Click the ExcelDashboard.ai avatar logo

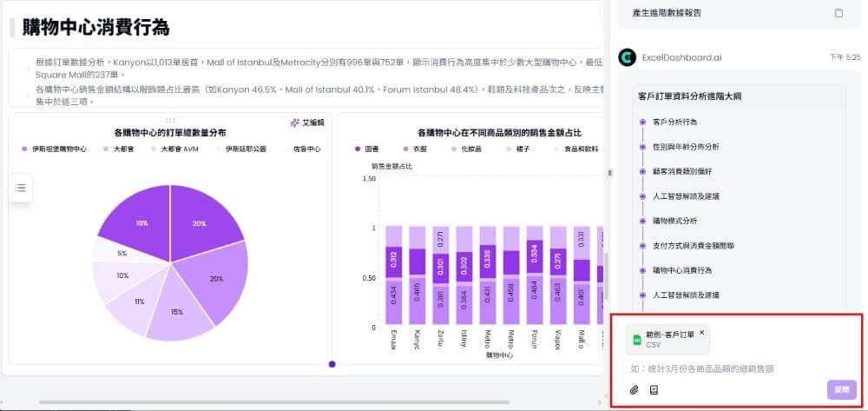tap(628, 57)
